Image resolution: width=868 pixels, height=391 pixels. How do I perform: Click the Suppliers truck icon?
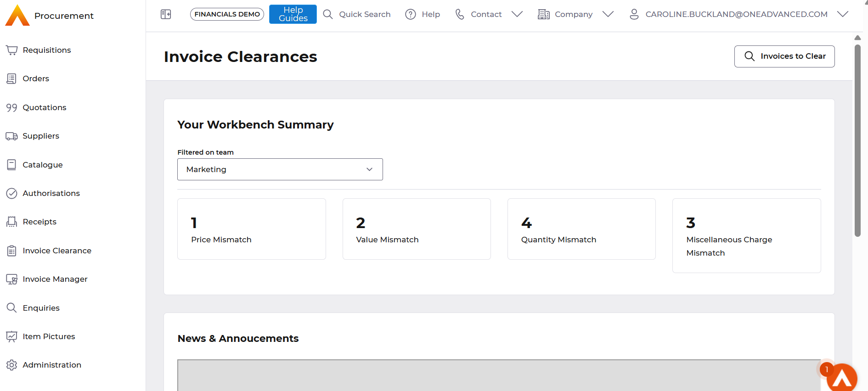tap(11, 136)
